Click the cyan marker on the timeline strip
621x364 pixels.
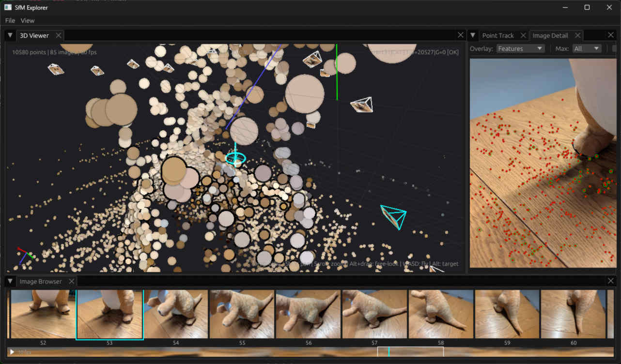coord(389,352)
